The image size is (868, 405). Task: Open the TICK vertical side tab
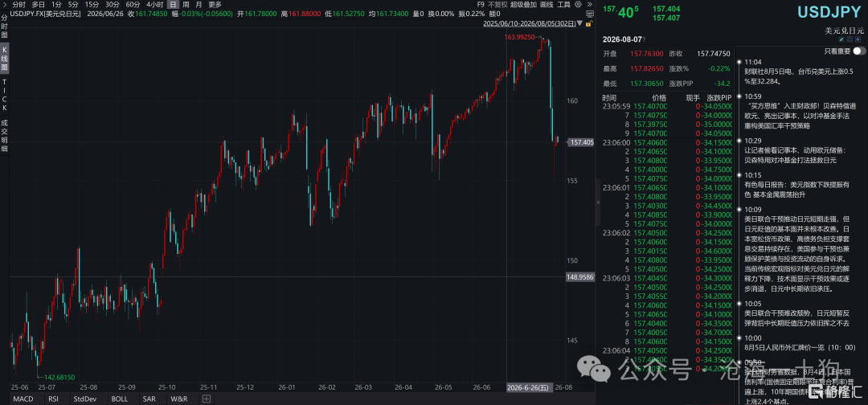[x=5, y=94]
